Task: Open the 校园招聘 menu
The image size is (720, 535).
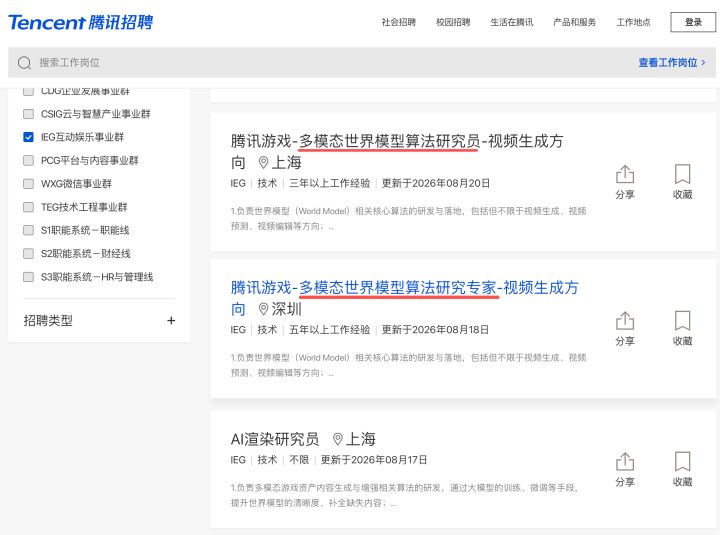Action: tap(453, 22)
